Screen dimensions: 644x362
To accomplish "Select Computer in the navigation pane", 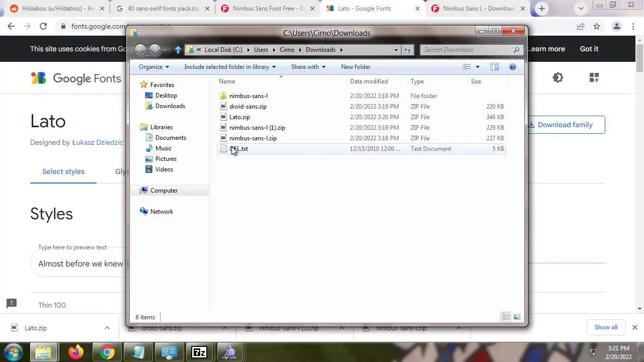I will (x=164, y=191).
